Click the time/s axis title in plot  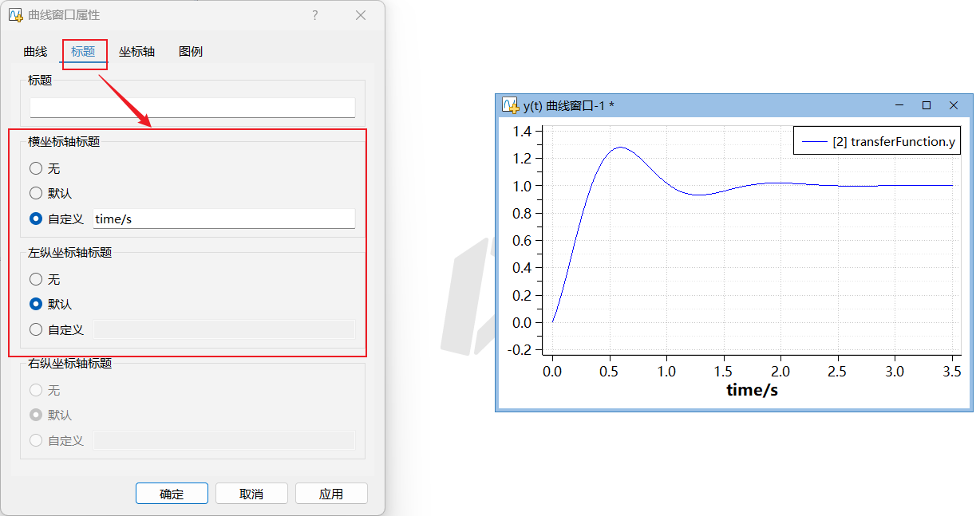(752, 390)
